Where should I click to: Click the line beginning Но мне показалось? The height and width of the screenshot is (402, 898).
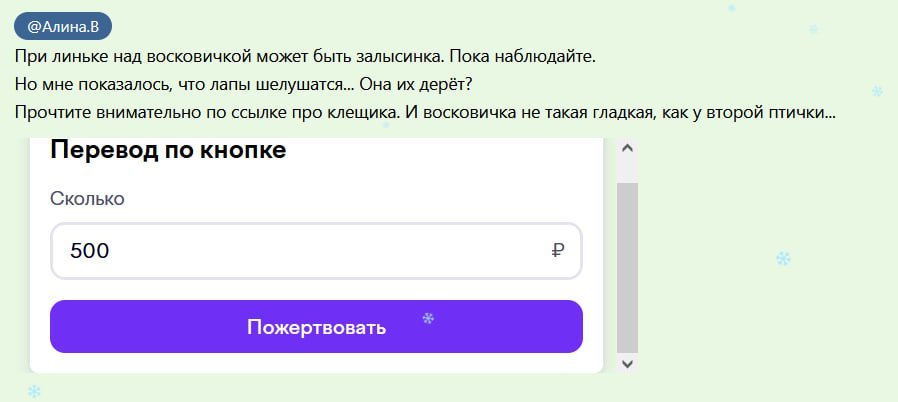point(244,84)
